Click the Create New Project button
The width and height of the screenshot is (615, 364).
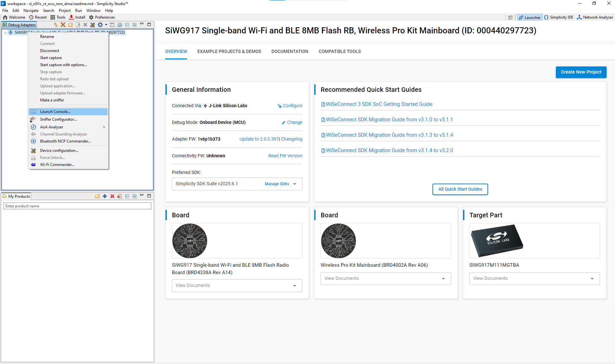click(581, 72)
